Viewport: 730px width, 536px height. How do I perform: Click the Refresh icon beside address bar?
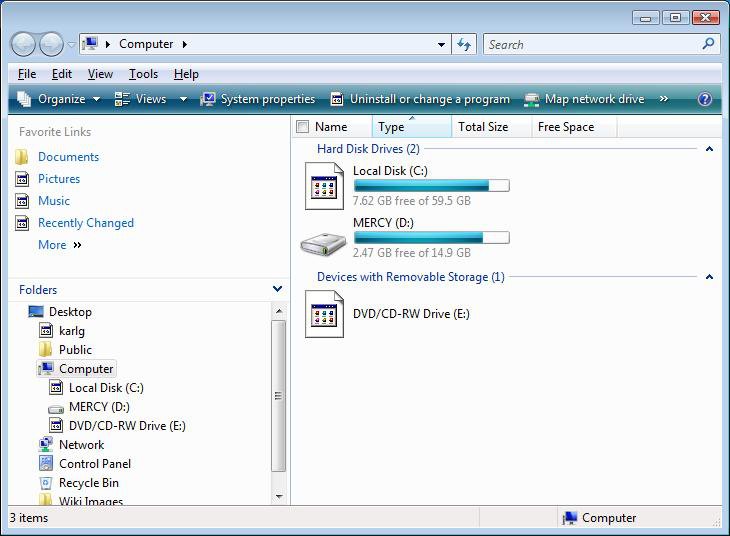pos(464,44)
